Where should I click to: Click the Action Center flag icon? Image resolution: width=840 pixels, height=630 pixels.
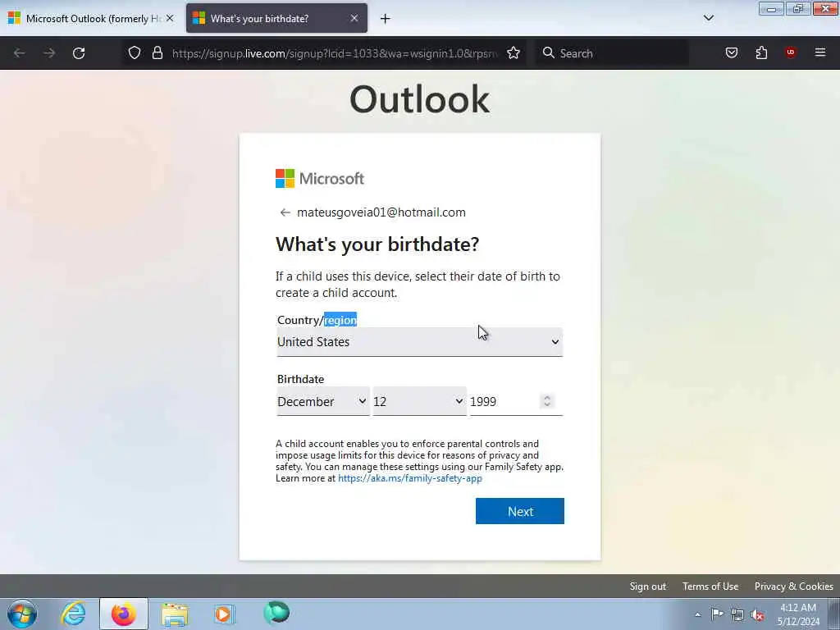pos(717,614)
